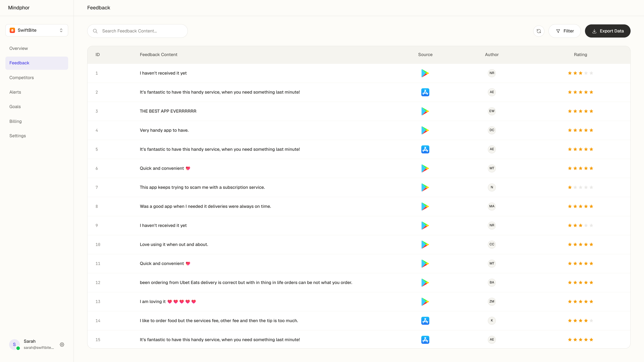Image resolution: width=644 pixels, height=362 pixels.
Task: Open account settings gear next to Sarah
Action: pos(62,344)
